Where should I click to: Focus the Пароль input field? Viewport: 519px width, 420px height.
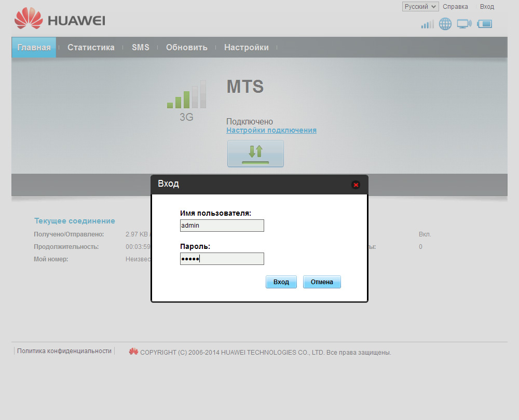coord(222,259)
